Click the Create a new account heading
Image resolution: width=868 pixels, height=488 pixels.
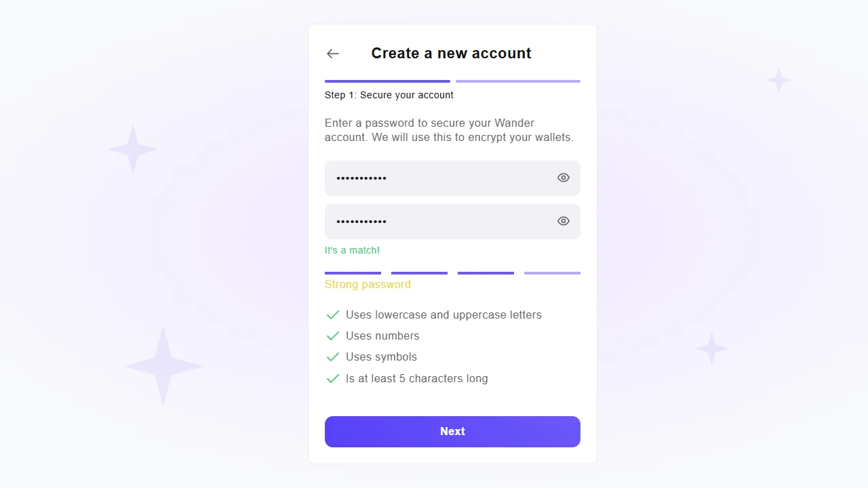pos(451,54)
